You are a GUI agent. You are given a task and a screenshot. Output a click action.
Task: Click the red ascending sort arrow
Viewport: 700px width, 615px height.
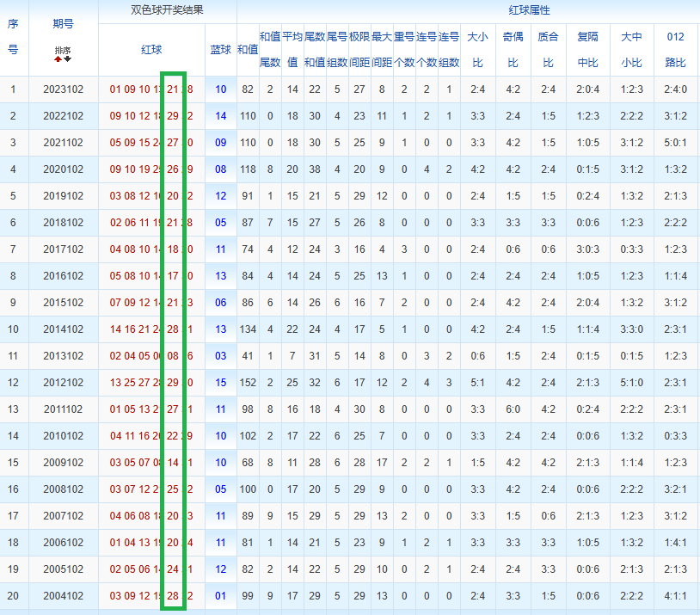(x=58, y=59)
